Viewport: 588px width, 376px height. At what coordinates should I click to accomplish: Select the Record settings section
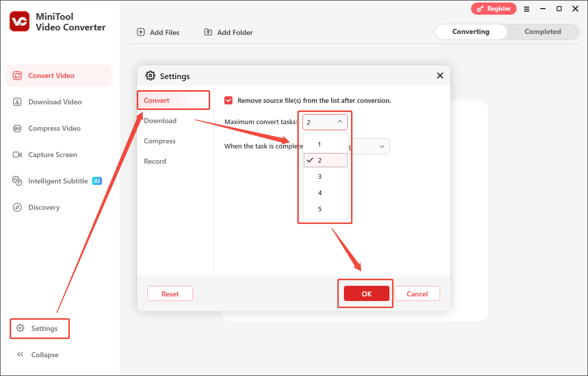[x=155, y=161]
